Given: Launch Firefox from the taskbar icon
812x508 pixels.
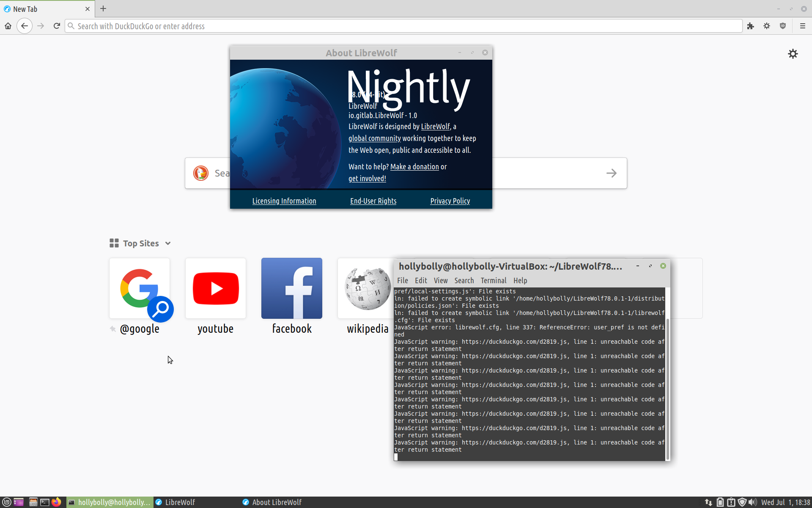Looking at the screenshot, I should (56, 502).
